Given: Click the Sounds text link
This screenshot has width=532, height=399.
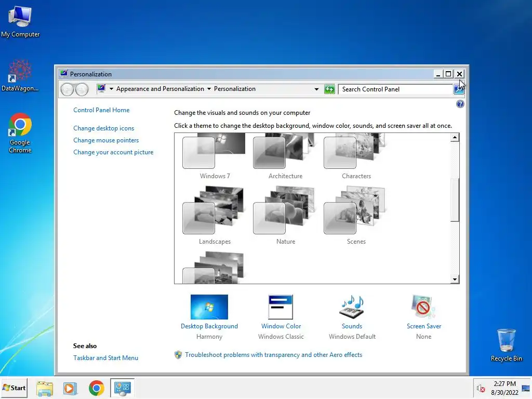Looking at the screenshot, I should point(352,326).
